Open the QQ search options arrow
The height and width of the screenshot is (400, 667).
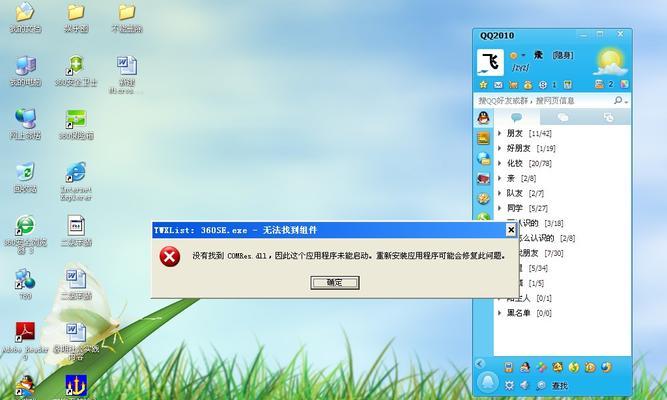tap(626, 101)
